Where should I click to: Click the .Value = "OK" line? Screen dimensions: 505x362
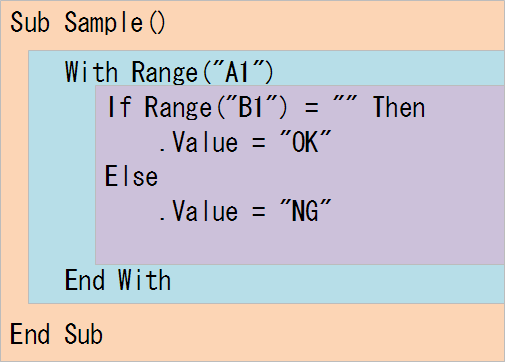tap(245, 142)
